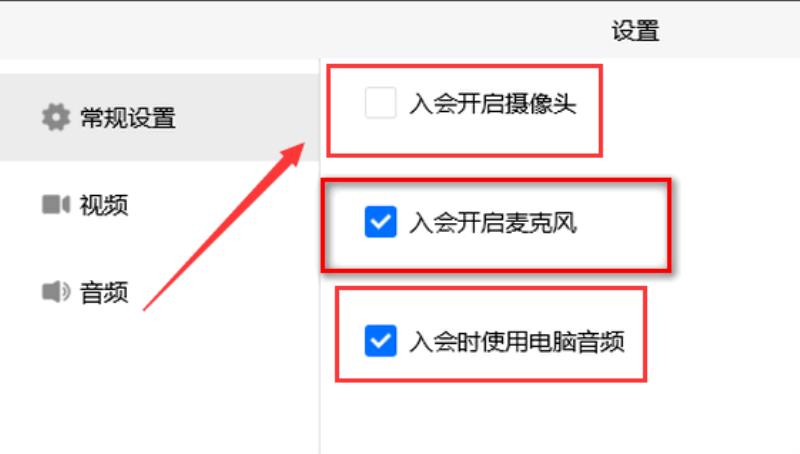800x454 pixels.
Task: Click the 设置 window title
Action: point(635,31)
